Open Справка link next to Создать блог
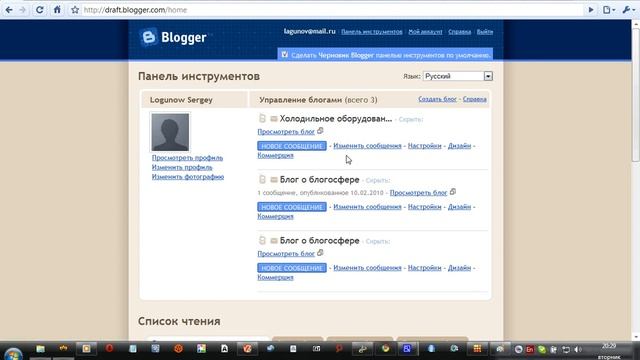 475,99
